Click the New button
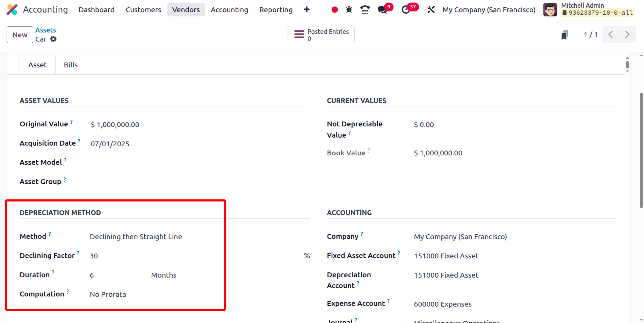This screenshot has height=323, width=644. pyautogui.click(x=20, y=35)
